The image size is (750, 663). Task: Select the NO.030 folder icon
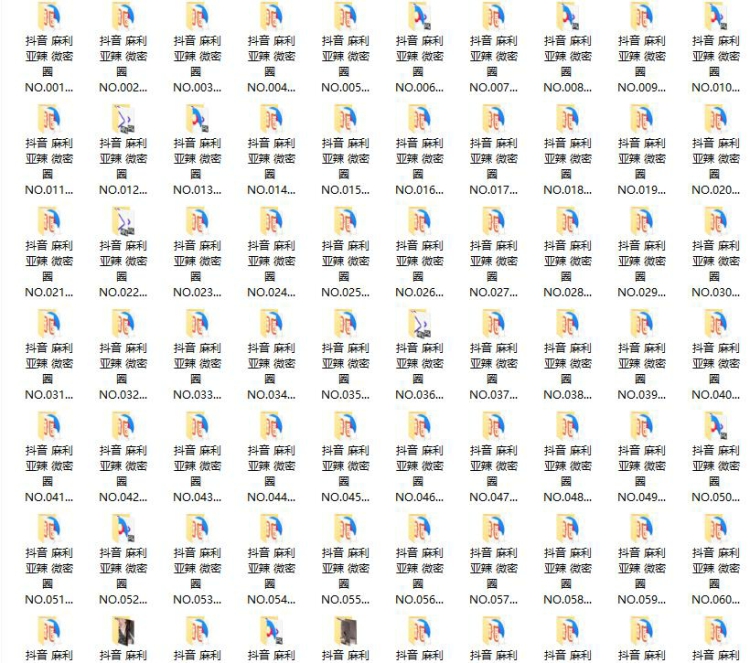point(716,221)
